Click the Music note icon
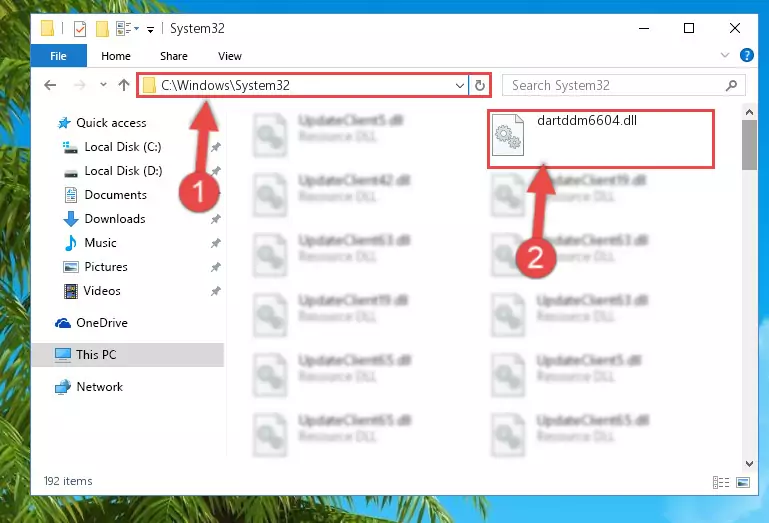 [71, 243]
